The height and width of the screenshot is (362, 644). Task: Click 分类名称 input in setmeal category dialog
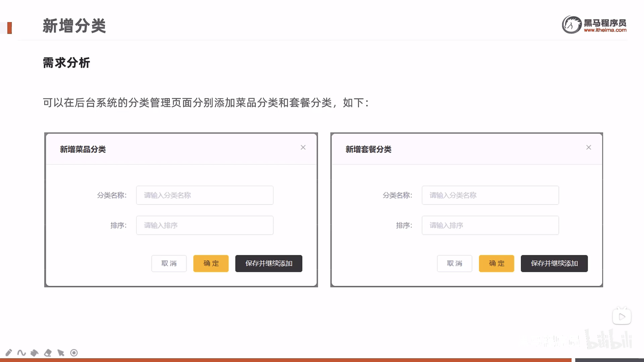coord(490,195)
